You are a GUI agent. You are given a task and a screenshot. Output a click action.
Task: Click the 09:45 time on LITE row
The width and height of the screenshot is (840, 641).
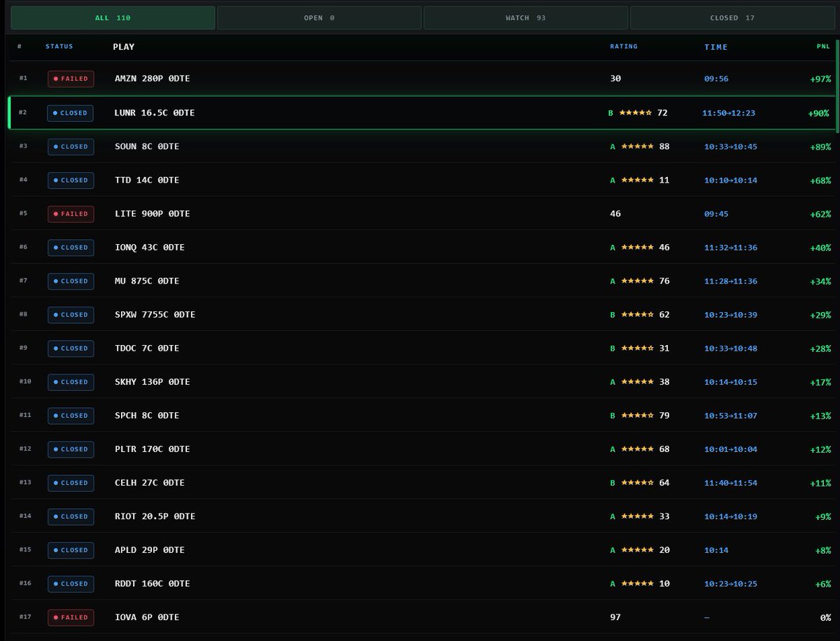click(716, 213)
